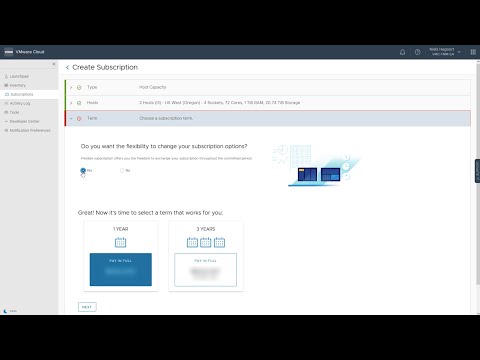Click the Activity Log icon
480x360 pixels.
coord(6,103)
